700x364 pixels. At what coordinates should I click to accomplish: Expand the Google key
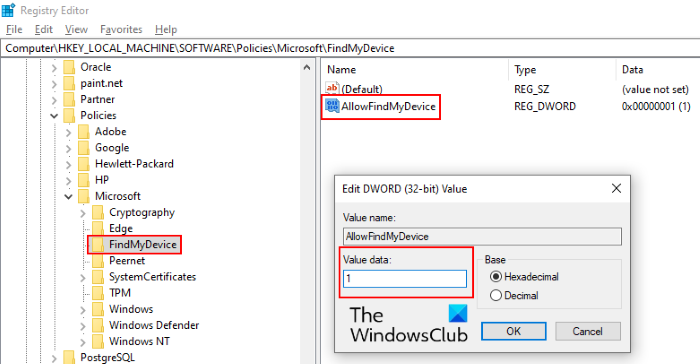pyautogui.click(x=68, y=148)
